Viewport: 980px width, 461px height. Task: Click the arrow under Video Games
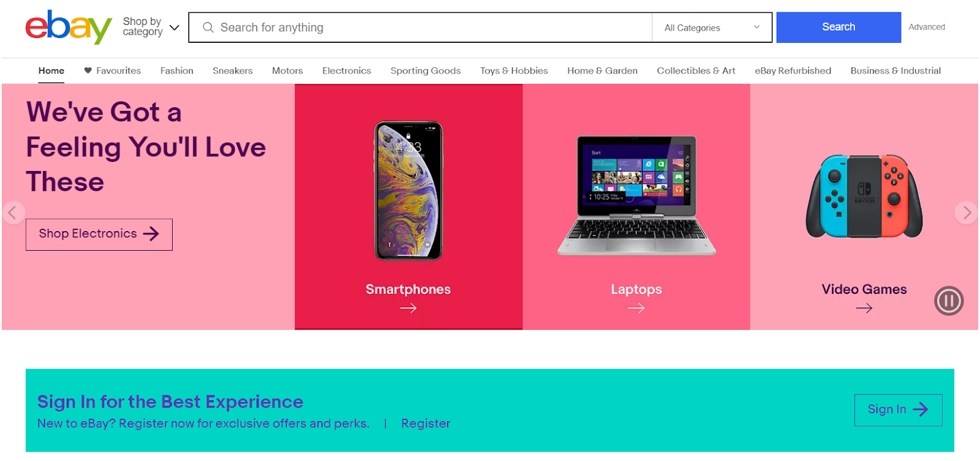pos(864,308)
